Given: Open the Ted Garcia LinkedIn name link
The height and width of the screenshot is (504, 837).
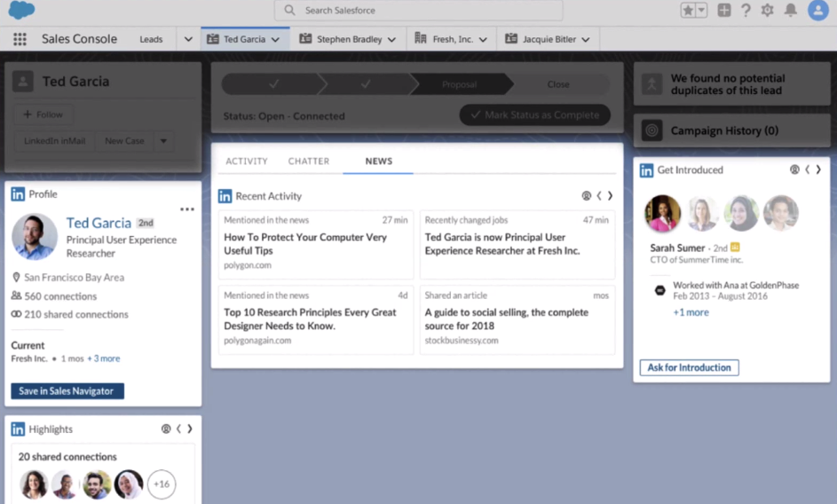Looking at the screenshot, I should click(x=99, y=223).
